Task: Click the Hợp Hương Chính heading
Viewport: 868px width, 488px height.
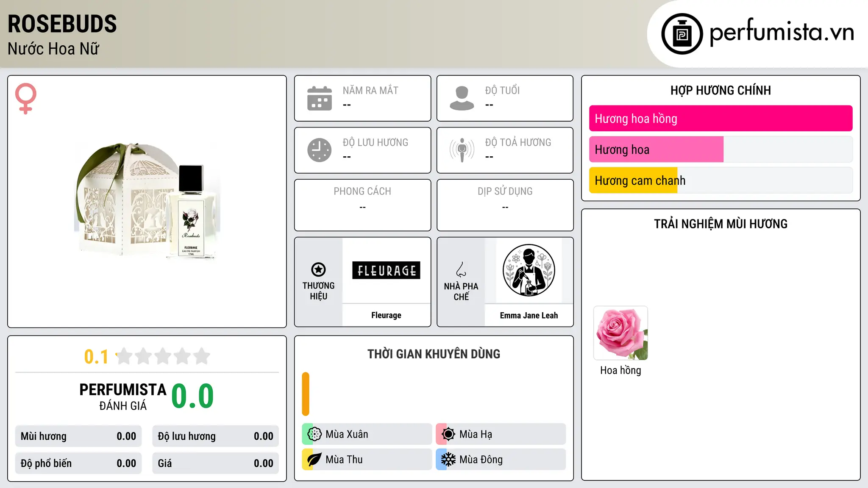Action: pos(721,90)
